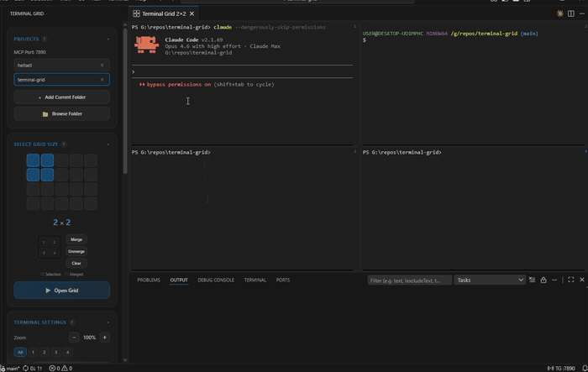
Task: Select the All terminals zoom target
Action: [x=20, y=352]
